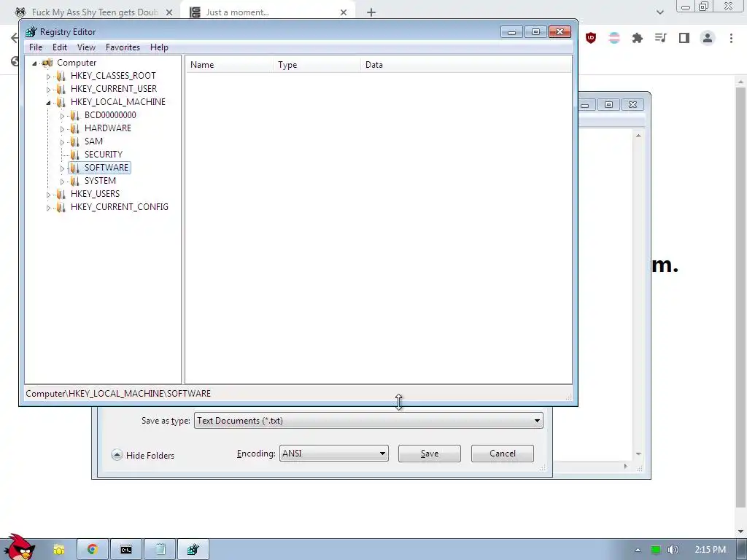Open the Chrome three-dot menu
The image size is (747, 560).
click(x=731, y=38)
